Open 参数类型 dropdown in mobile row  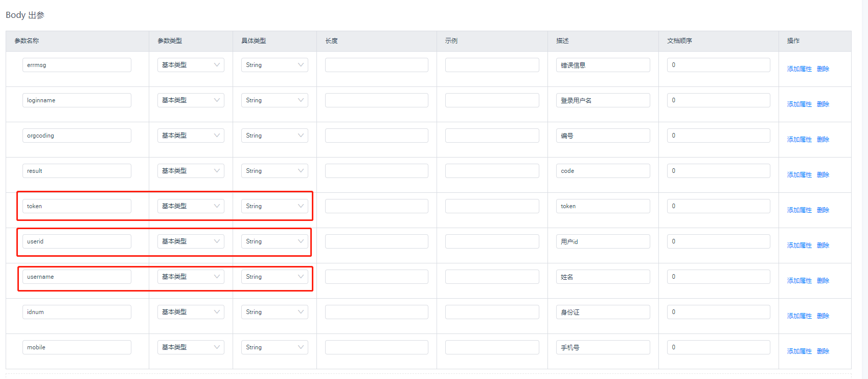pos(191,347)
